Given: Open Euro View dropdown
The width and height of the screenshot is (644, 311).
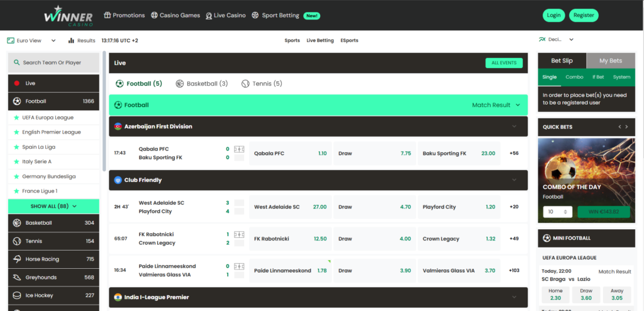Looking at the screenshot, I should [31, 40].
